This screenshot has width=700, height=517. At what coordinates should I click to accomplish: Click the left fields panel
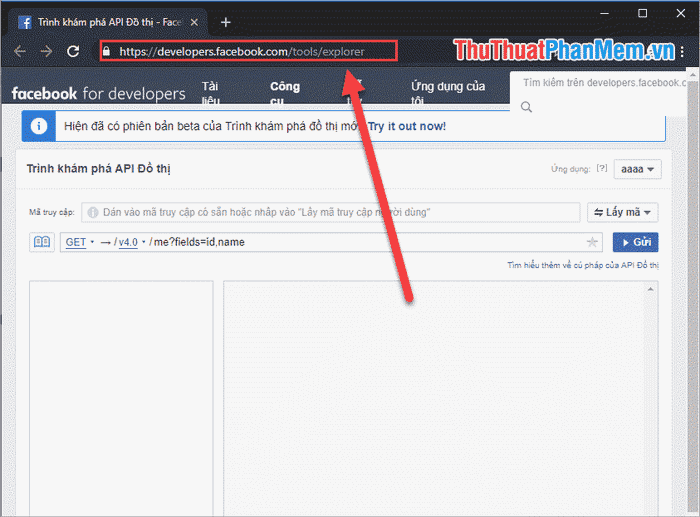[x=121, y=398]
